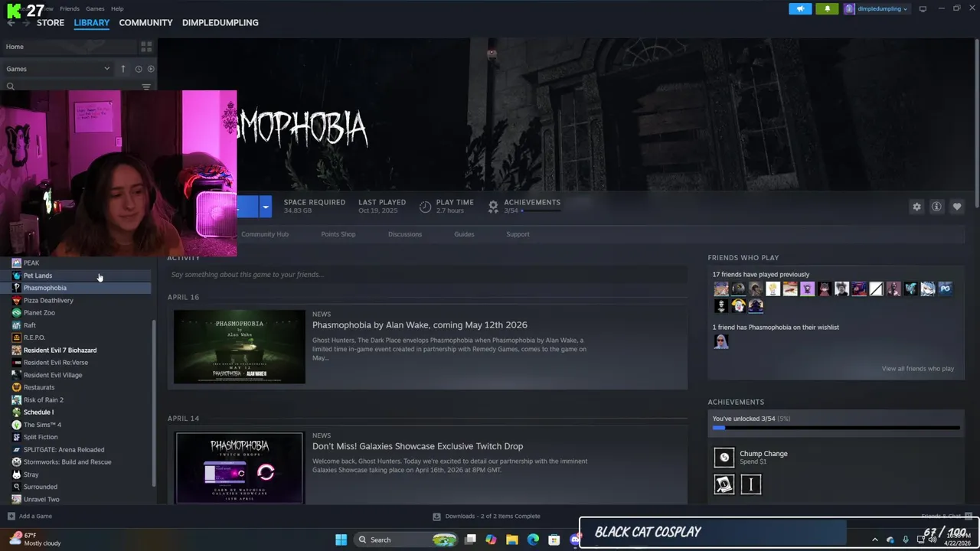Screen dimensions: 980x551
Task: Open the Steam Games menu
Action: pyautogui.click(x=95, y=8)
